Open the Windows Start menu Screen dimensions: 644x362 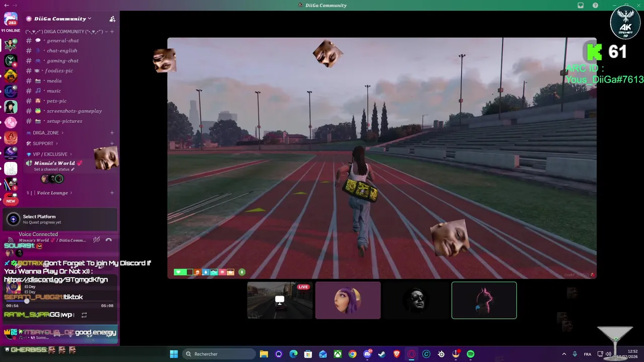tap(174, 354)
